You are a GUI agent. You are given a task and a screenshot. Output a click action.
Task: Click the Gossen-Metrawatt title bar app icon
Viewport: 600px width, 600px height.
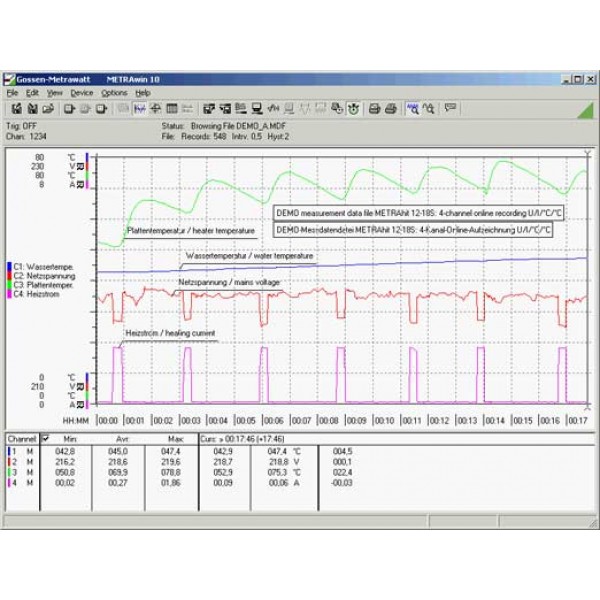click(10, 77)
